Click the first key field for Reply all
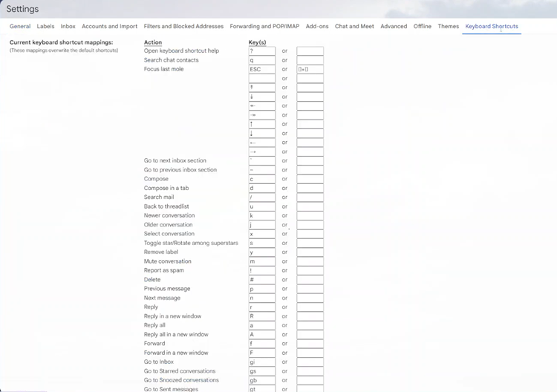557x392 pixels. [261, 325]
